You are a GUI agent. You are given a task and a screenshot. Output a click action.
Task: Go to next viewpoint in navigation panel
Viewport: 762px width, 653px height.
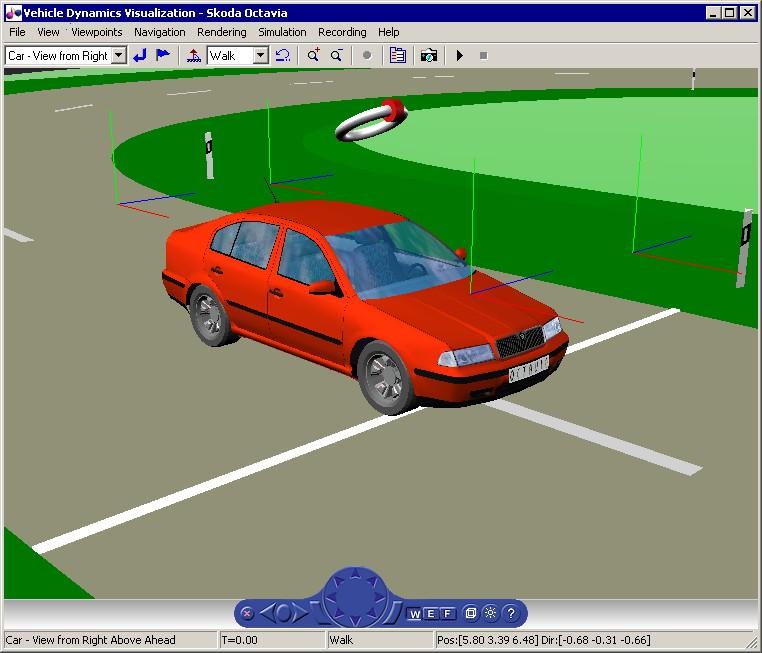pyautogui.click(x=299, y=613)
